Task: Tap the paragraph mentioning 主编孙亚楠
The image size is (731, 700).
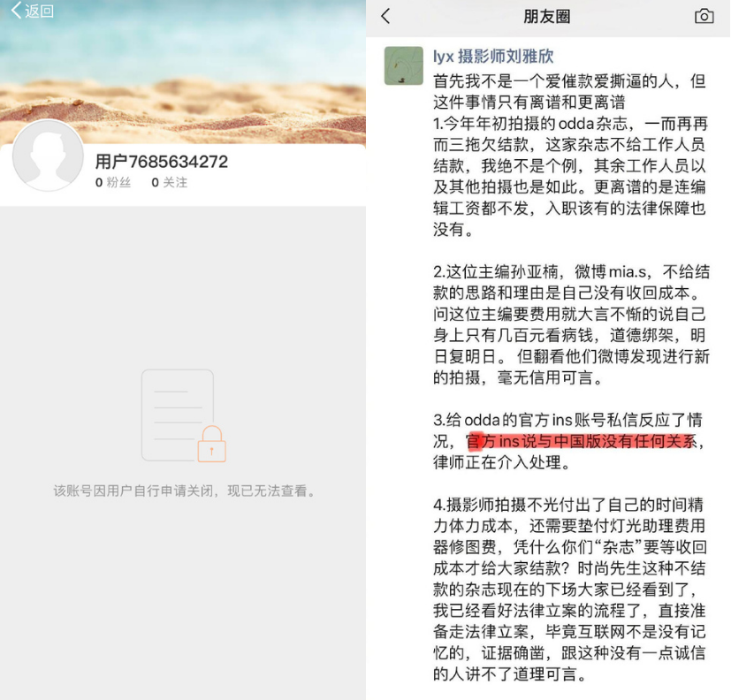Action: point(571,324)
